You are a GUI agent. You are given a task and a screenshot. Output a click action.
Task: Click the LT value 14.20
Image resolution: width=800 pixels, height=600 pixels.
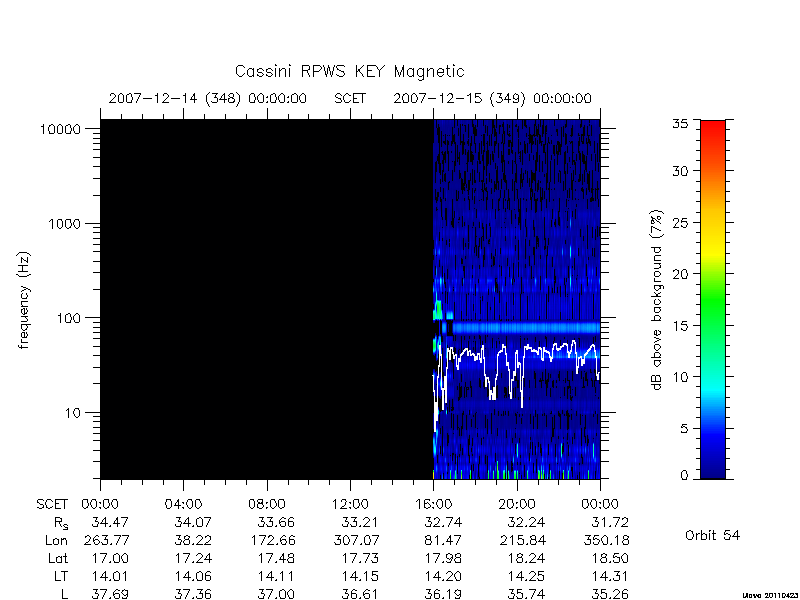443,576
